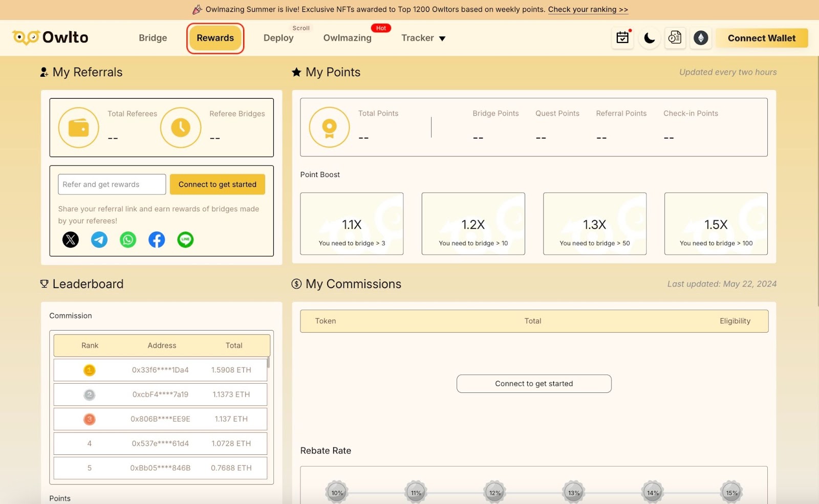
Task: Click rank 1 gold medal icon
Action: tap(90, 370)
